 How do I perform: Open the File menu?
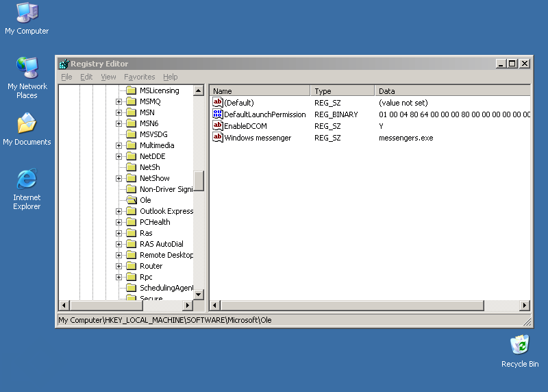click(x=66, y=77)
